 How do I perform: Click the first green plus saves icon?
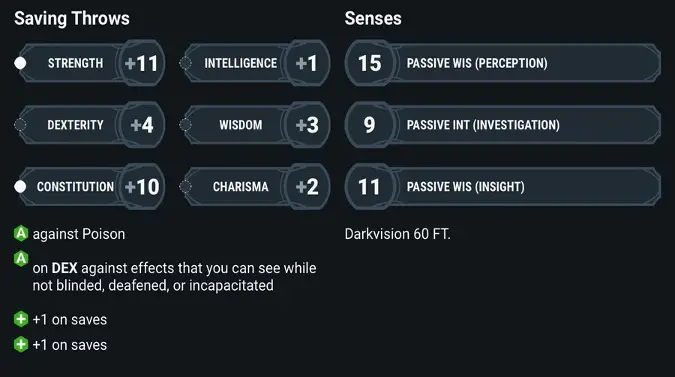tap(21, 319)
